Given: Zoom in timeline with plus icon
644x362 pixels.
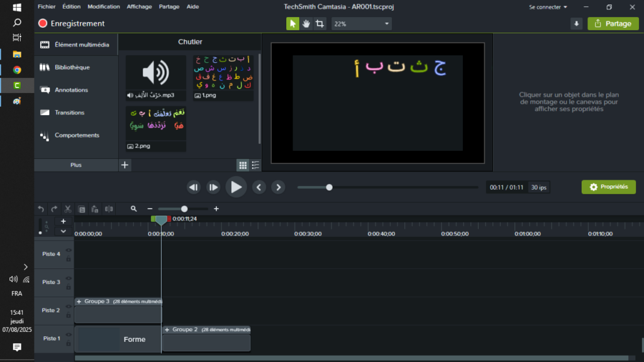Looking at the screenshot, I should [216, 209].
